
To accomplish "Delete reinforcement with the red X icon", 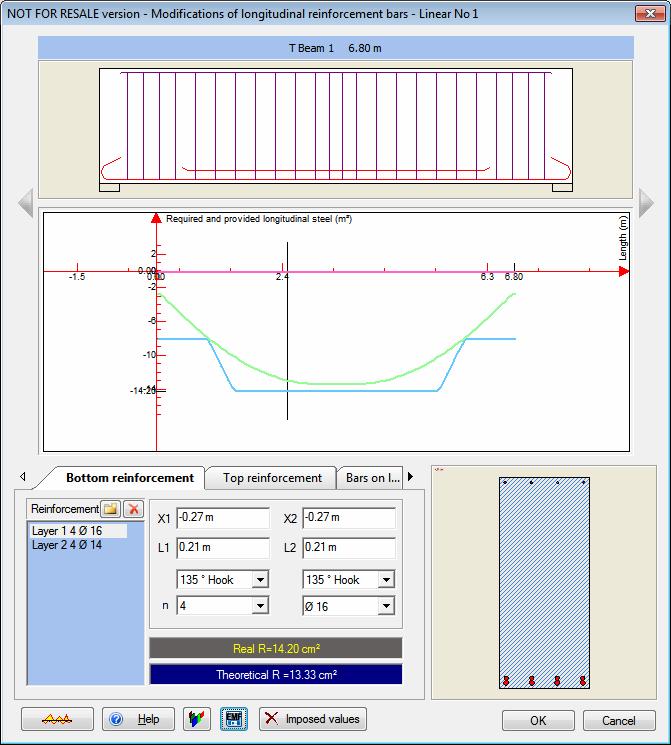I will point(134,509).
